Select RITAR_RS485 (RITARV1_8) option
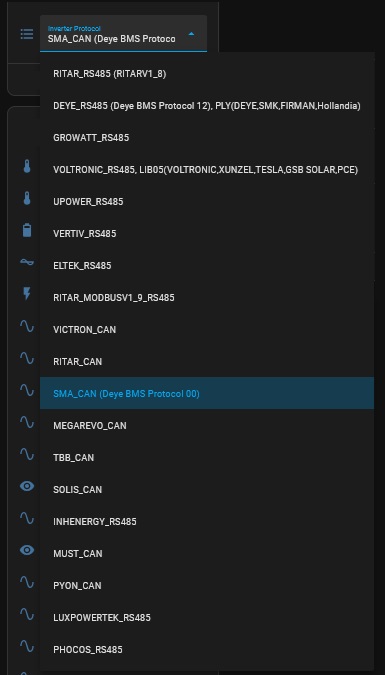 coord(207,74)
